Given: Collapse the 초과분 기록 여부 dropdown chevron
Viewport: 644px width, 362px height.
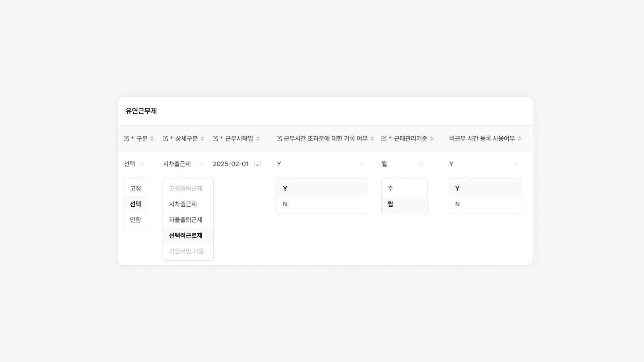Looking at the screenshot, I should coord(361,164).
